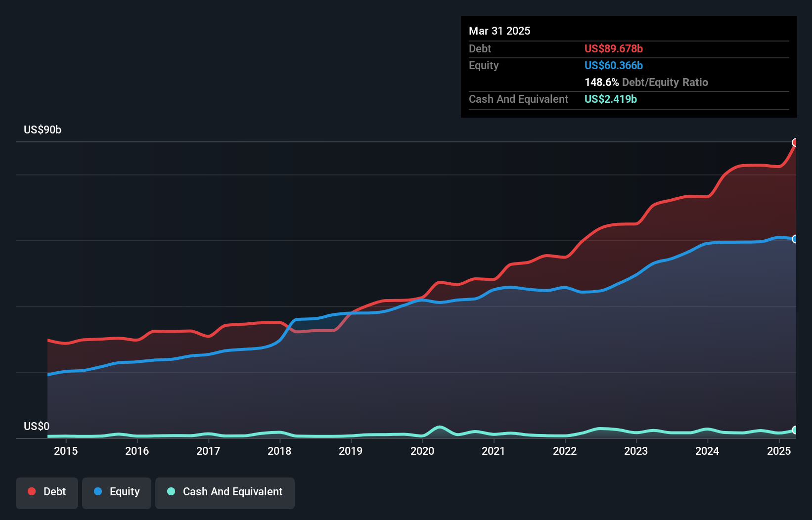
Task: Click the 2024 x-axis label
Action: click(x=707, y=451)
